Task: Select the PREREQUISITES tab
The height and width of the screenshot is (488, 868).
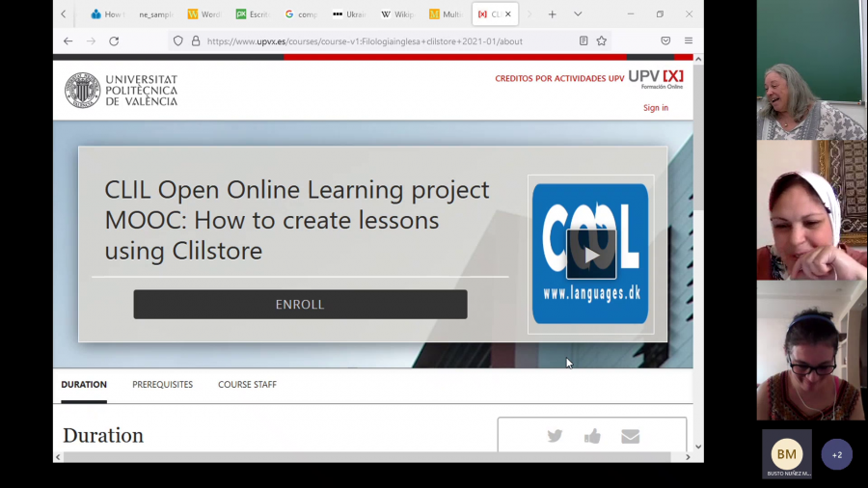Action: pyautogui.click(x=162, y=385)
